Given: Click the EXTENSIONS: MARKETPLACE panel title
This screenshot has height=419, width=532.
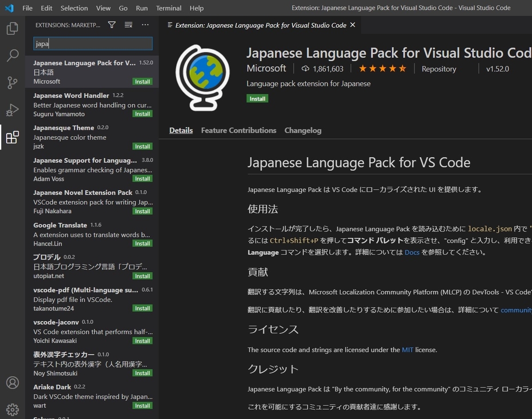Looking at the screenshot, I should point(68,25).
